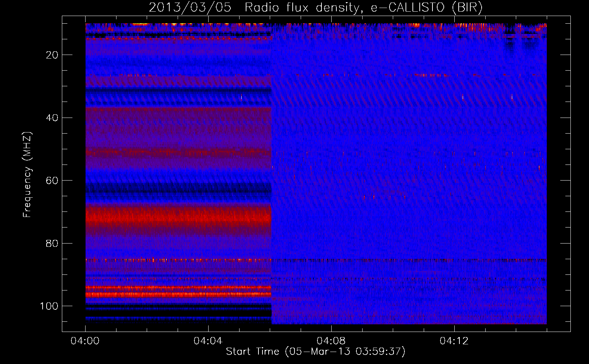
Task: Click the 04:08 time tick label
Action: tap(331, 341)
